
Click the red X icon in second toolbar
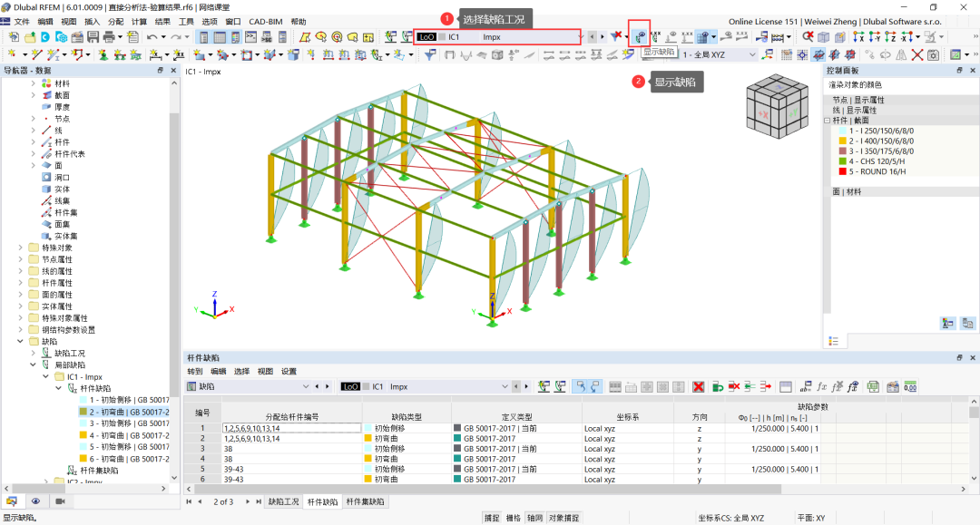916,55
